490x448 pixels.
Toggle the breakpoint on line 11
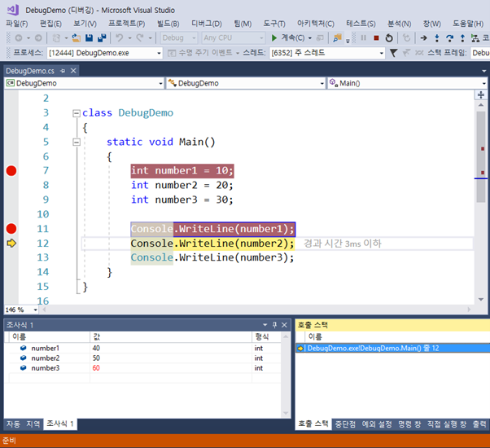(11, 229)
